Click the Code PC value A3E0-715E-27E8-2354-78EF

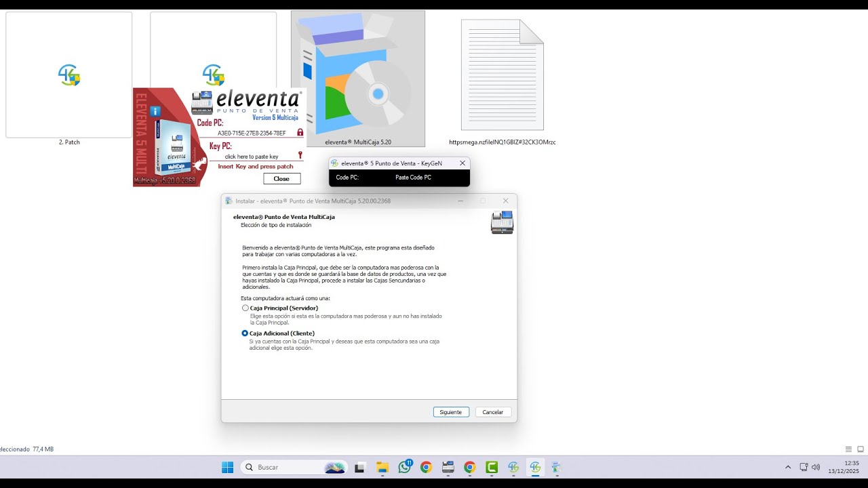coord(252,133)
